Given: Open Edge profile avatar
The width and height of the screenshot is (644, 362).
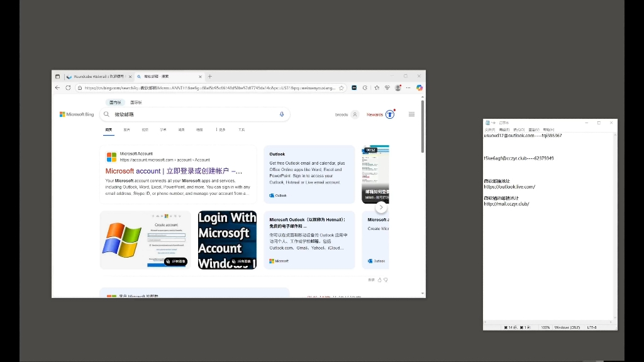Looking at the screenshot, I should [x=398, y=88].
